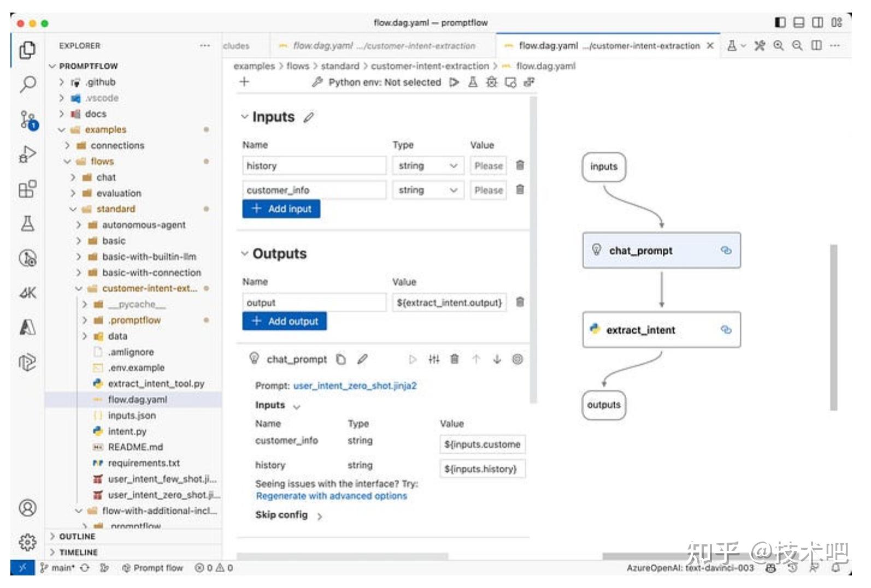Screen dimensions: 871x588
Task: Delete the chat_prompt node with trash icon
Action: tap(454, 359)
